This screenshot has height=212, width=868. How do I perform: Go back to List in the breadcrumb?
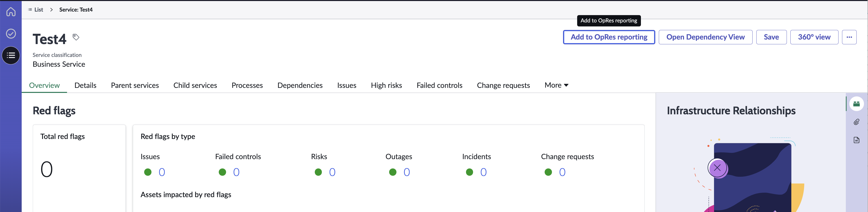tap(38, 10)
